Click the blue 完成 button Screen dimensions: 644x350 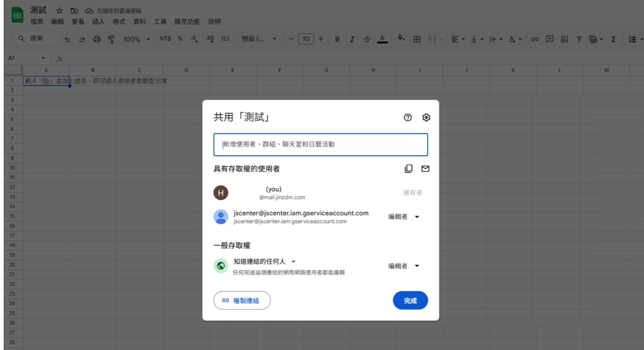[410, 300]
